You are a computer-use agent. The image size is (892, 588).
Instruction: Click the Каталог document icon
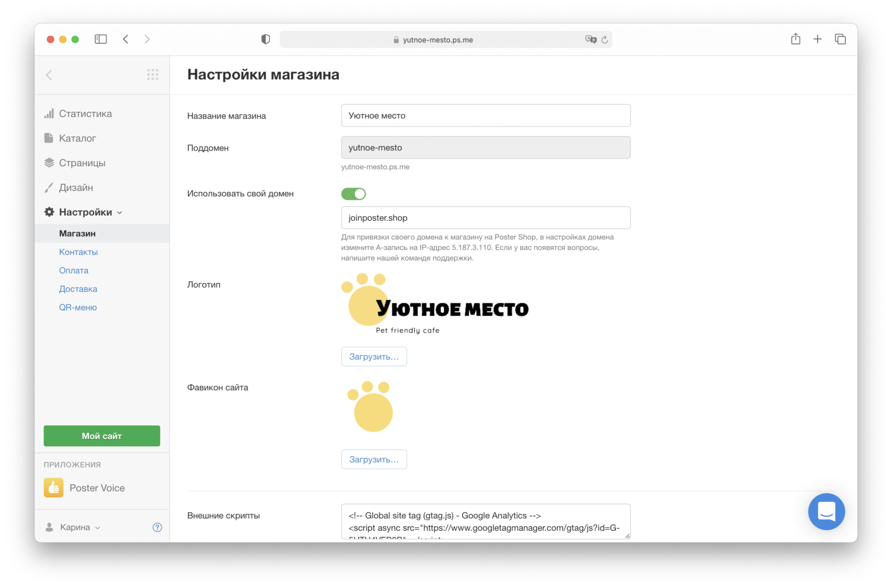[49, 138]
